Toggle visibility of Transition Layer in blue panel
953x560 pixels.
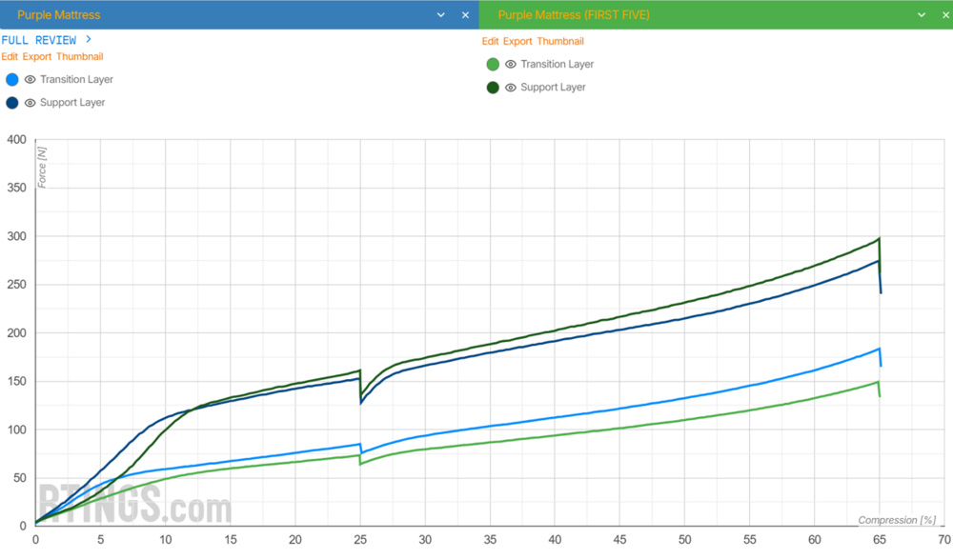(30, 80)
